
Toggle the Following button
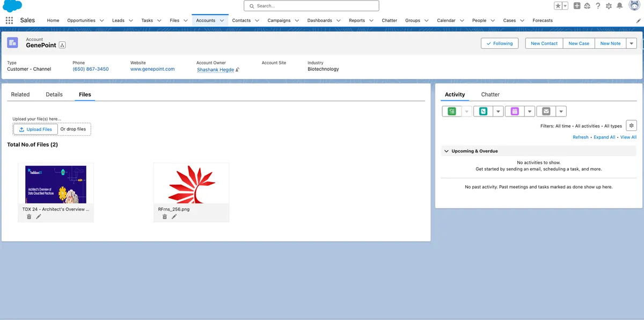point(500,43)
